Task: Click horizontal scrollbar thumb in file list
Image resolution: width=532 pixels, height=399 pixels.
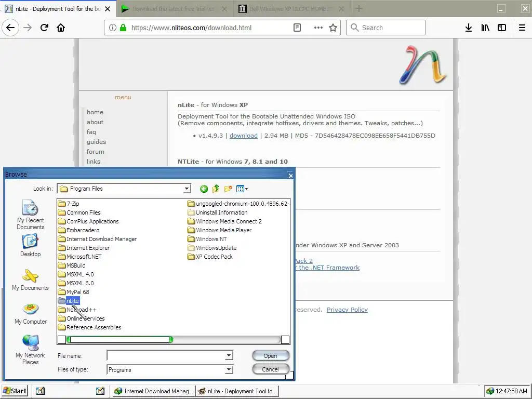Action: coord(119,339)
